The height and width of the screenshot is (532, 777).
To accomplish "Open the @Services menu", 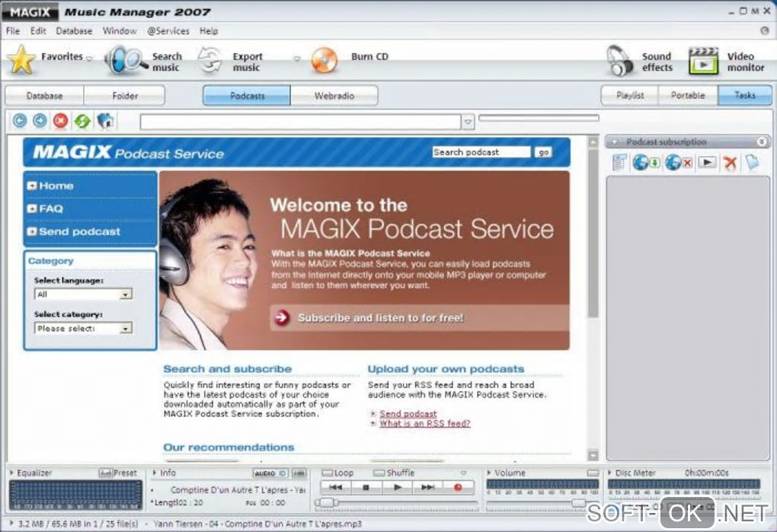I will point(168,30).
